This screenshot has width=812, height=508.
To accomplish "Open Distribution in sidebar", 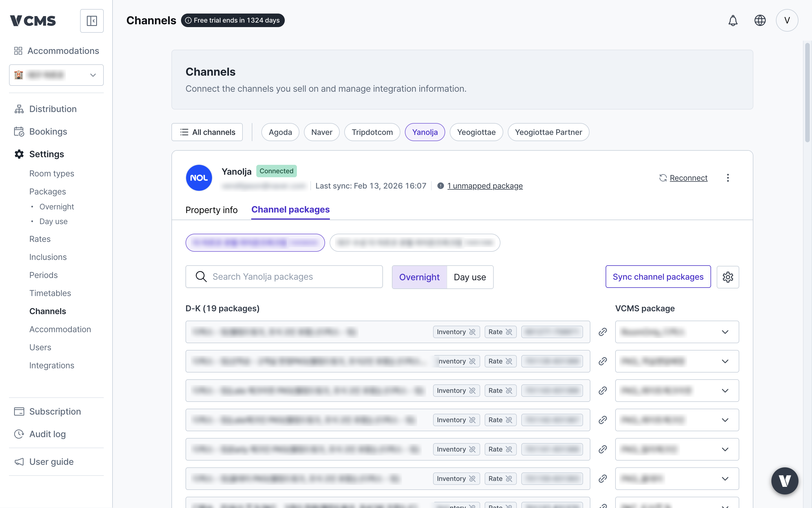I will [46, 109].
